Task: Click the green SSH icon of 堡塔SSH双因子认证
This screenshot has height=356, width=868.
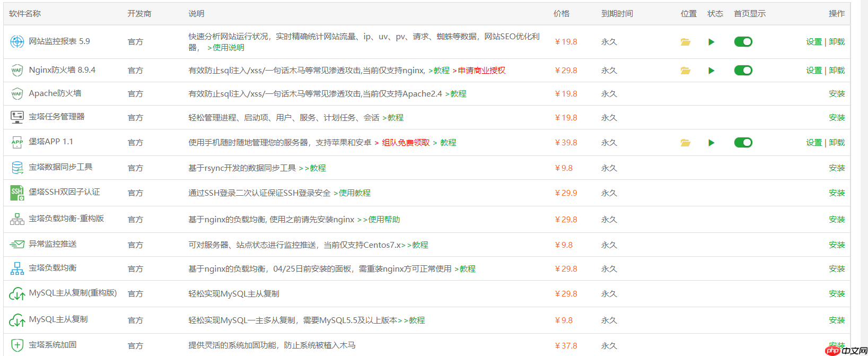Action: pos(17,193)
